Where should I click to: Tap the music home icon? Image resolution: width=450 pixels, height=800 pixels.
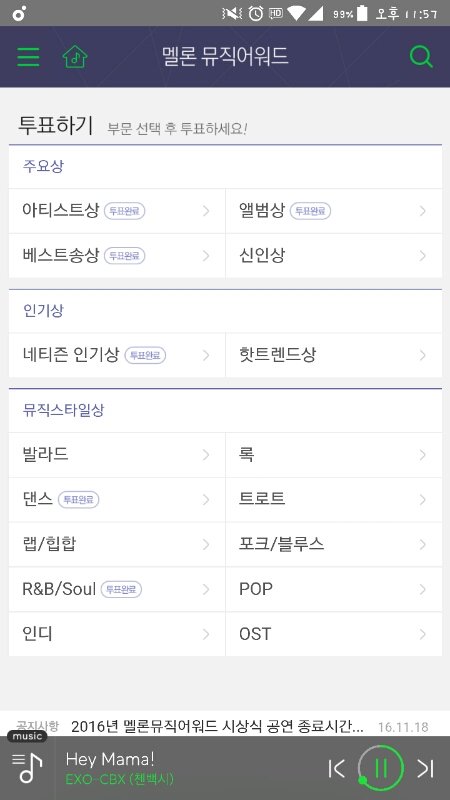coord(75,57)
